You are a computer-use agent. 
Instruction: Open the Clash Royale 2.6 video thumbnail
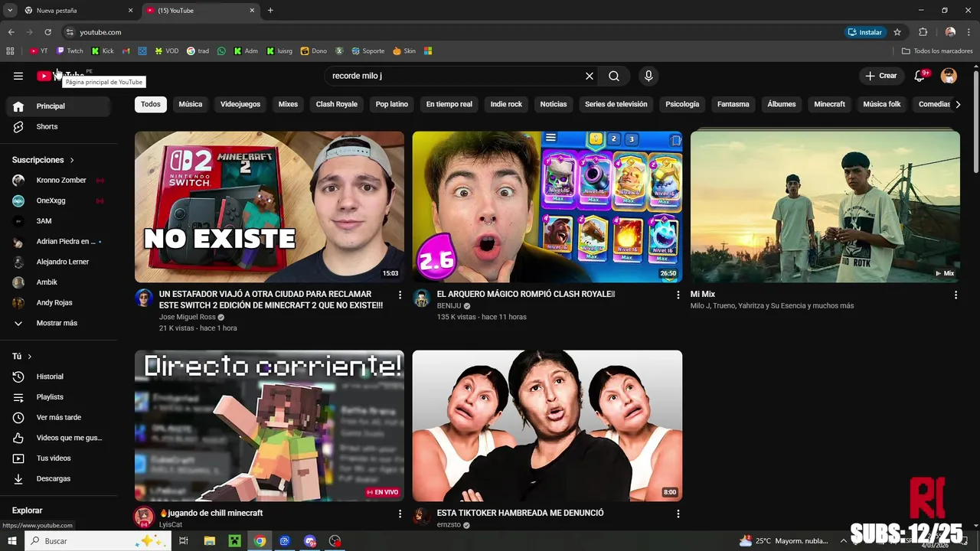[547, 207]
